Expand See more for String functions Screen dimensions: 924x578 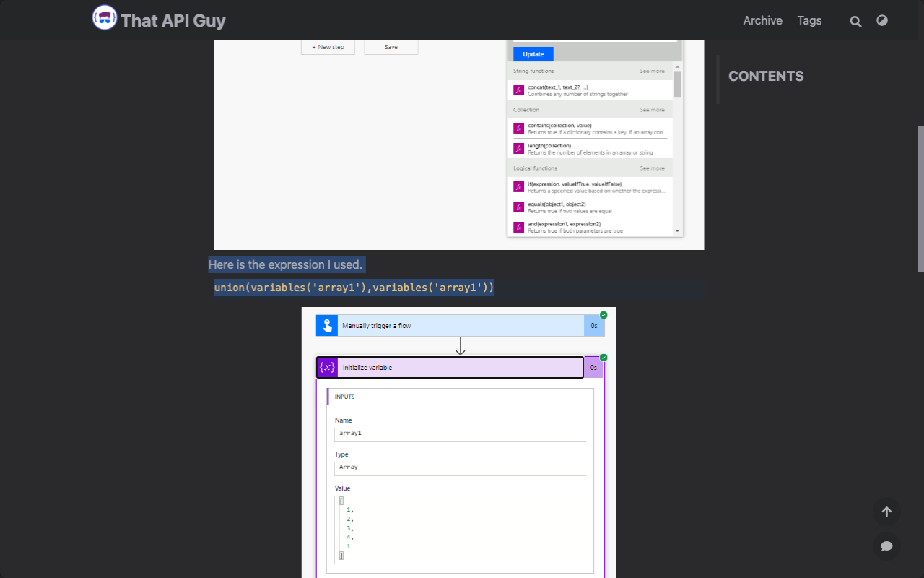click(652, 72)
